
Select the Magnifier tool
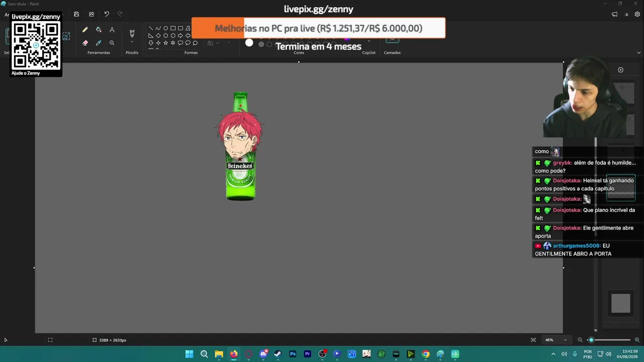(112, 43)
